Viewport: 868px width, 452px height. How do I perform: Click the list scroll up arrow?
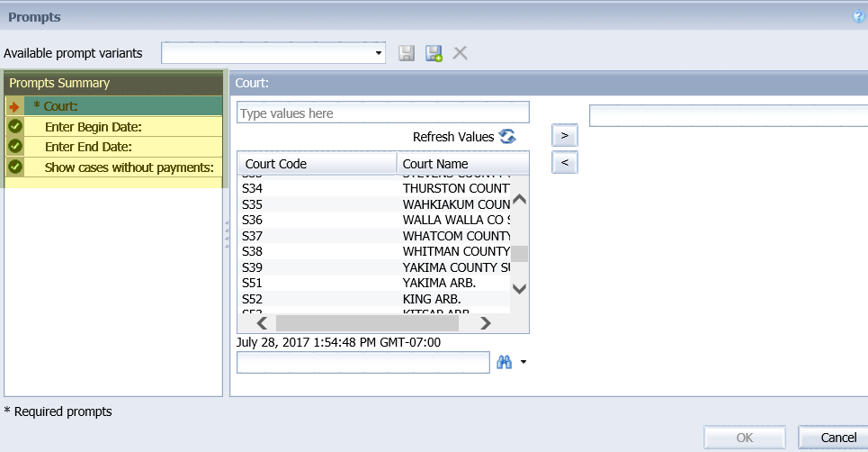tap(519, 199)
